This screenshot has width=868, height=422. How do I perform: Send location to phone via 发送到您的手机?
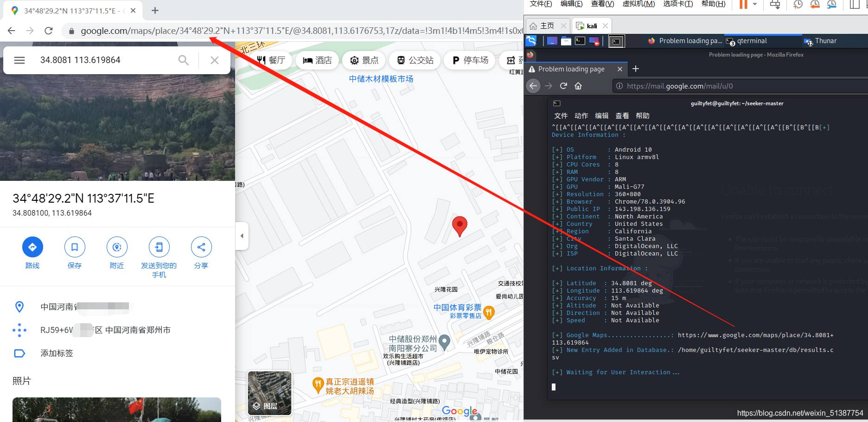(159, 257)
